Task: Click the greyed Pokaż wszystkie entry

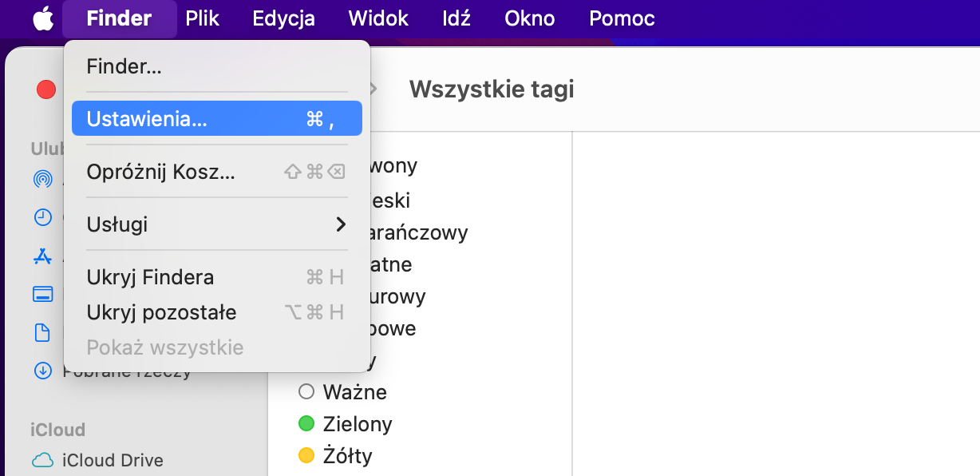Action: tap(217, 347)
